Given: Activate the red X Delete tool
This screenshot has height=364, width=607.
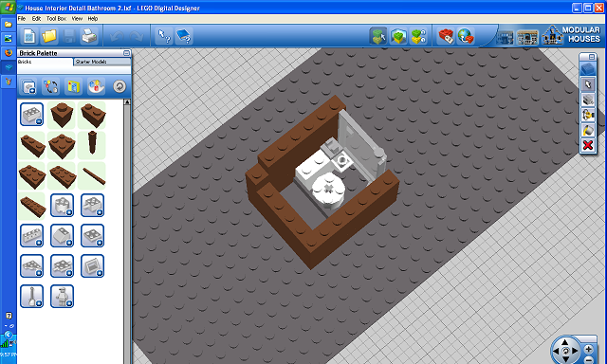Looking at the screenshot, I should click(588, 145).
